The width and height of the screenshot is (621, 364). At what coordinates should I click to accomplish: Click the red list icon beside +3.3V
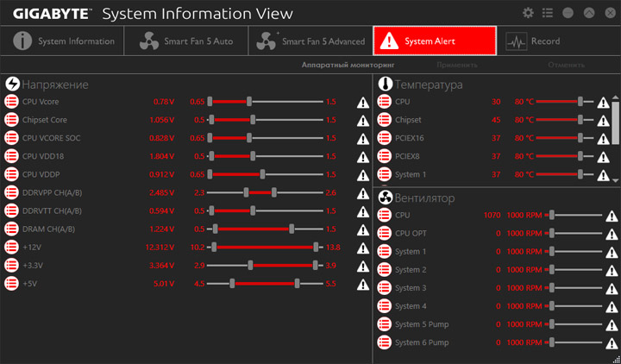[x=11, y=266]
